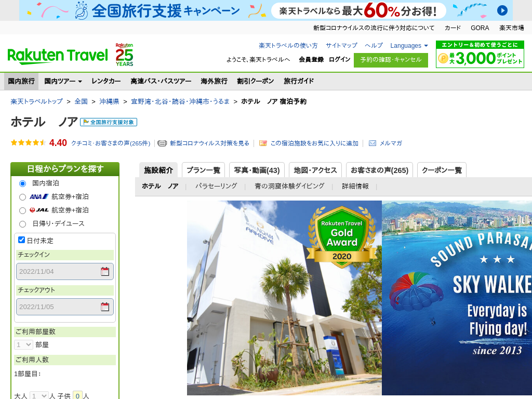This screenshot has height=399, width=532.
Task: Open the Languages dropdown
Action: (x=409, y=46)
